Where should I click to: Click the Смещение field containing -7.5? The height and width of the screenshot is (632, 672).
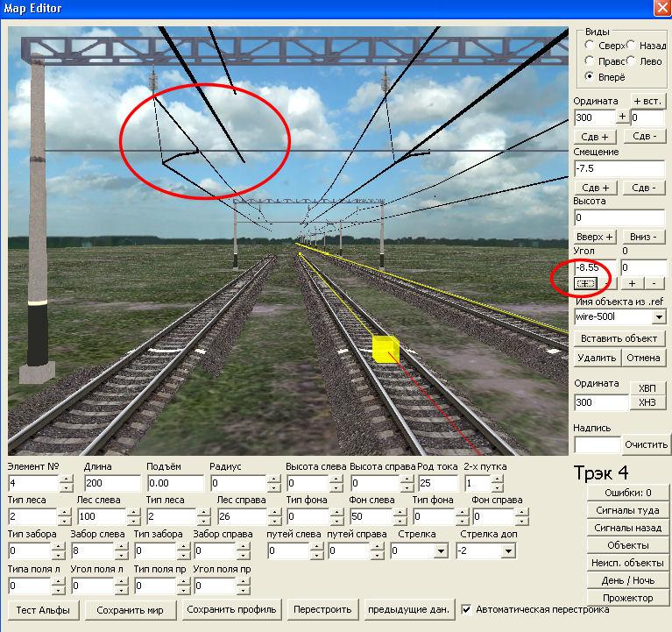click(619, 168)
